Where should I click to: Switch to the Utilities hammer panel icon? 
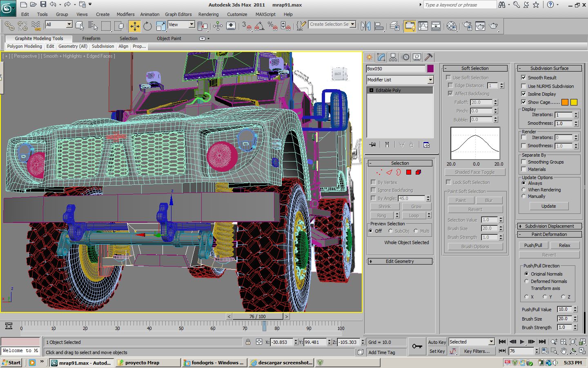point(429,57)
